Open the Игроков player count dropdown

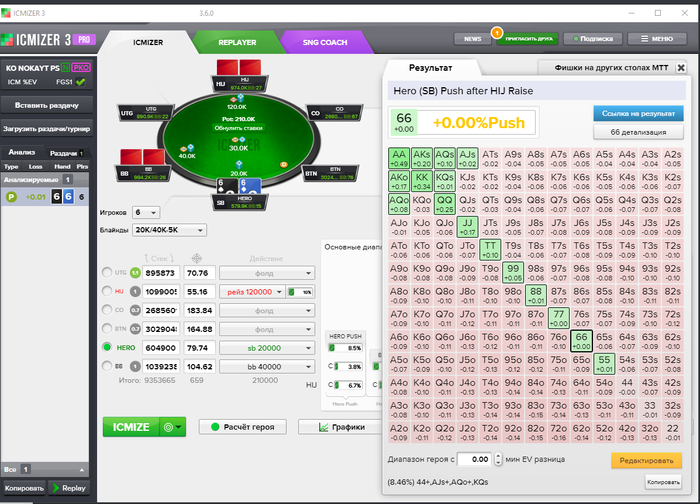[x=146, y=212]
